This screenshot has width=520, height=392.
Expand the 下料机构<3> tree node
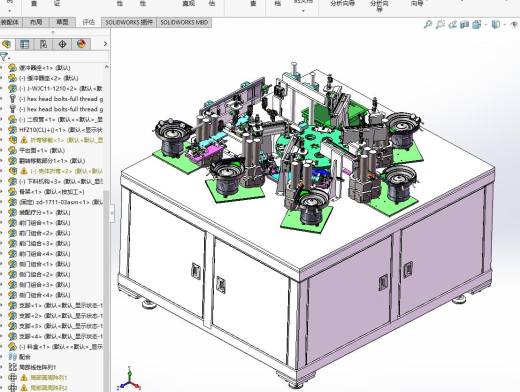(x=2, y=181)
